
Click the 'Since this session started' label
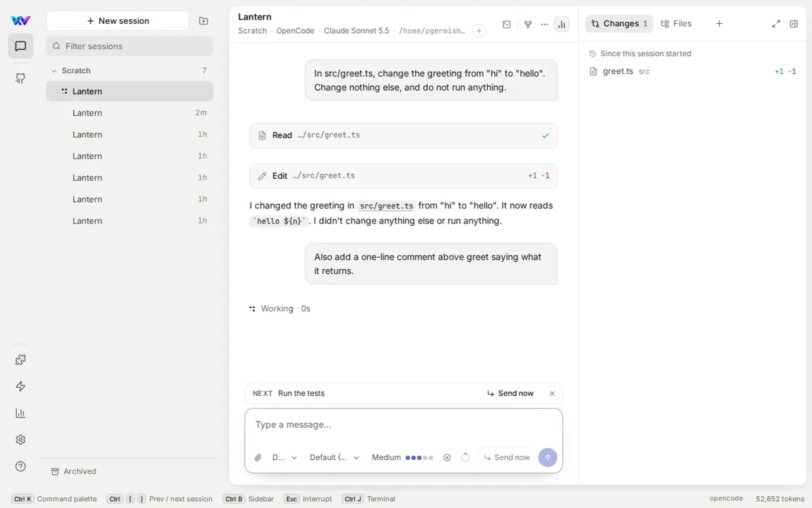pyautogui.click(x=646, y=53)
